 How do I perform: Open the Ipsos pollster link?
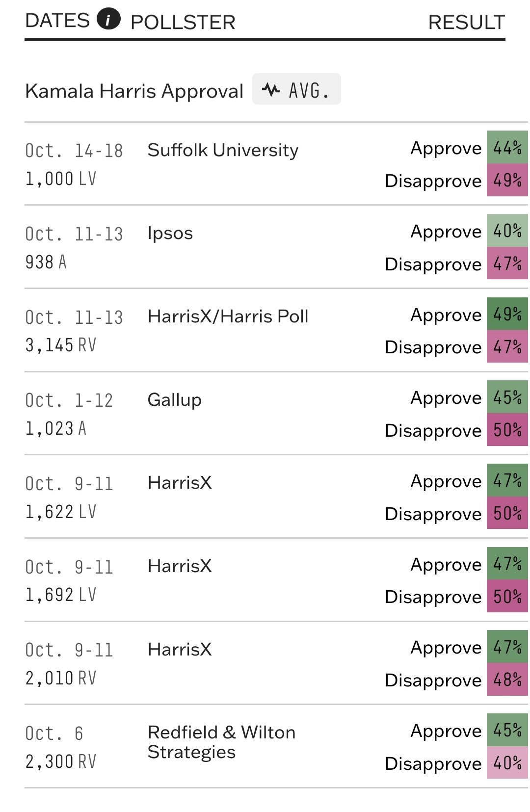point(170,234)
